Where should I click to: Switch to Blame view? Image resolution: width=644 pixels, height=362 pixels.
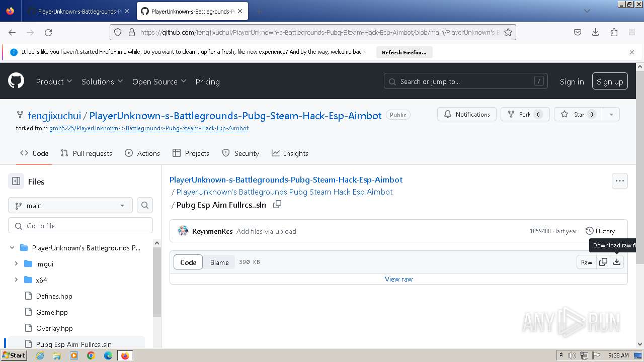click(x=219, y=262)
